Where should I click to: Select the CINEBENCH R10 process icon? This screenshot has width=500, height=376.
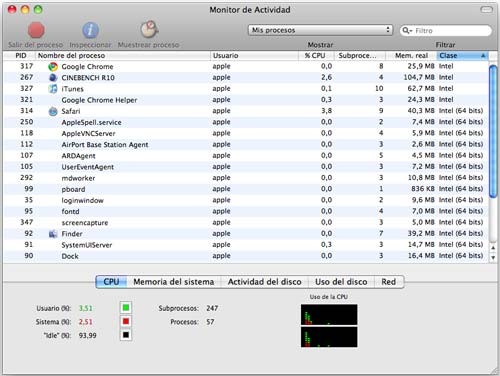click(53, 78)
